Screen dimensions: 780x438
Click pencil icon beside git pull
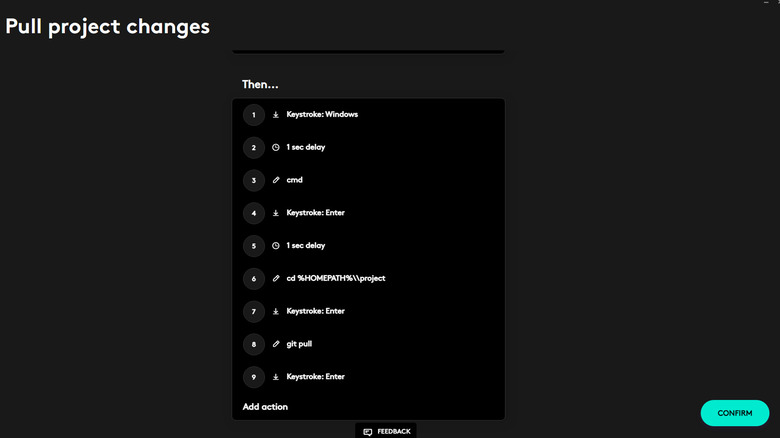[276, 344]
